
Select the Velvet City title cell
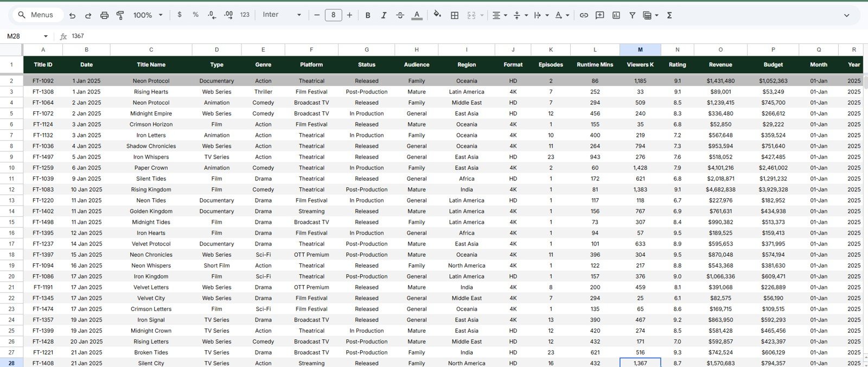(151, 298)
